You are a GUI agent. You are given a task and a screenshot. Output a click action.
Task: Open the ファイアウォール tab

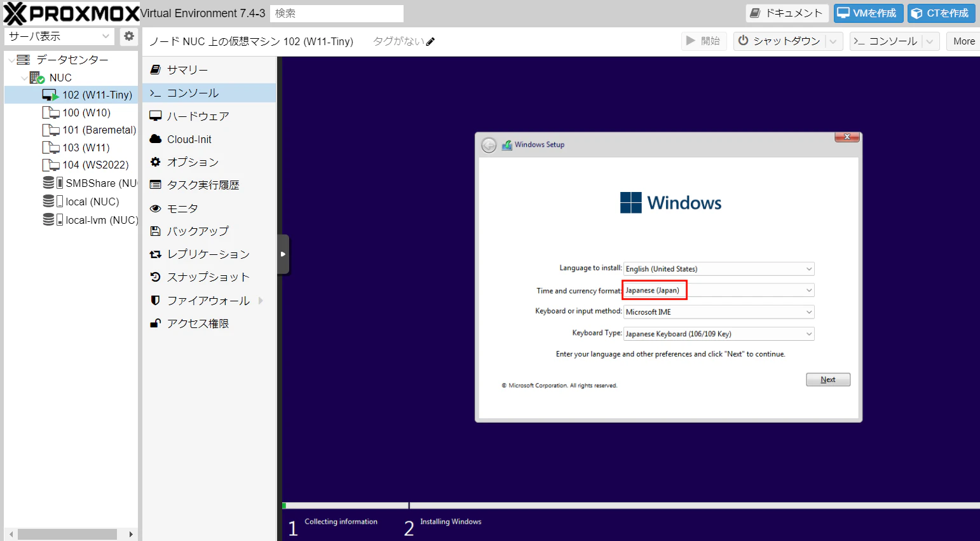click(x=209, y=301)
